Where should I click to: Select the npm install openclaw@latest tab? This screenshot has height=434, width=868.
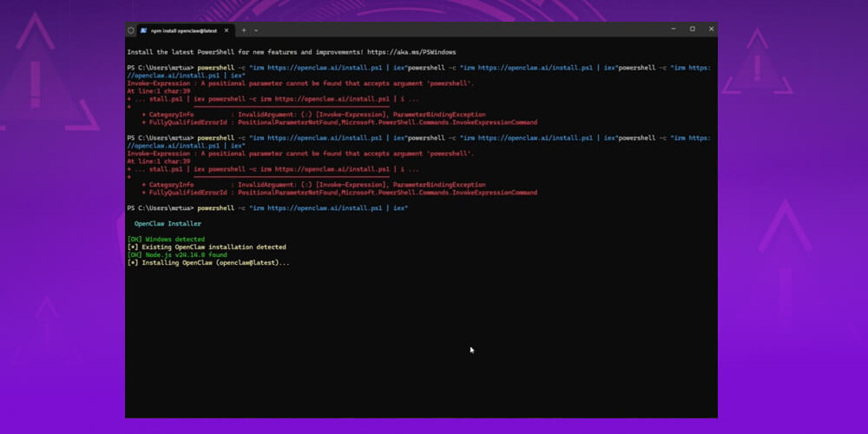[184, 30]
